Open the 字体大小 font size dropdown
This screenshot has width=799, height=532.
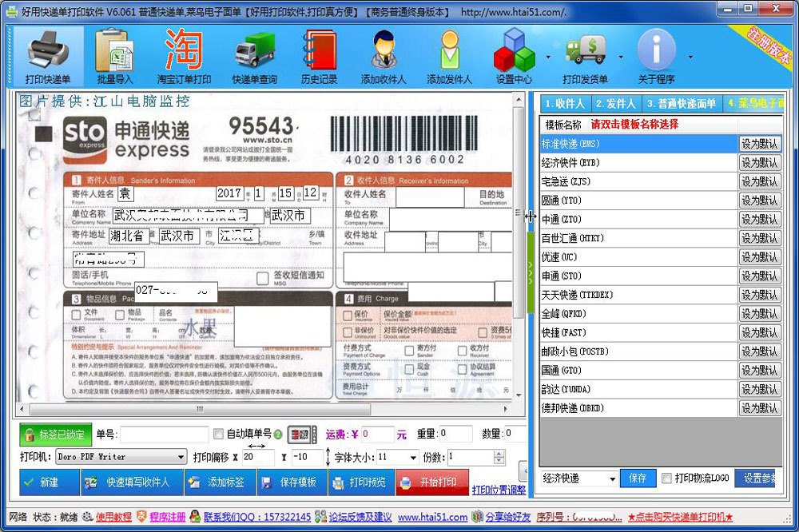[x=412, y=458]
